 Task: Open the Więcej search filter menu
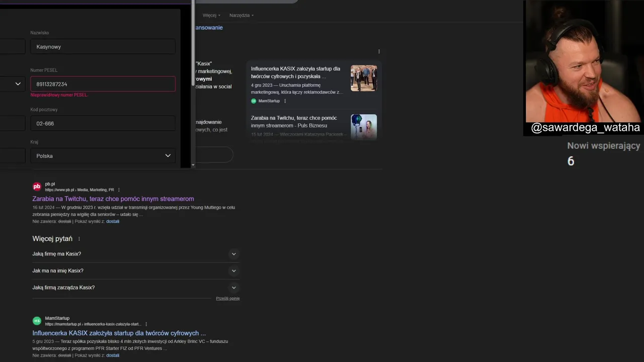(x=211, y=15)
